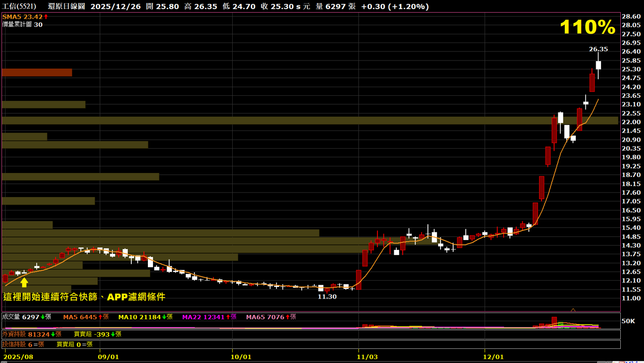Click the 11.30 low marker below the candles
Image resolution: width=644 pixels, height=363 pixels.
(327, 297)
